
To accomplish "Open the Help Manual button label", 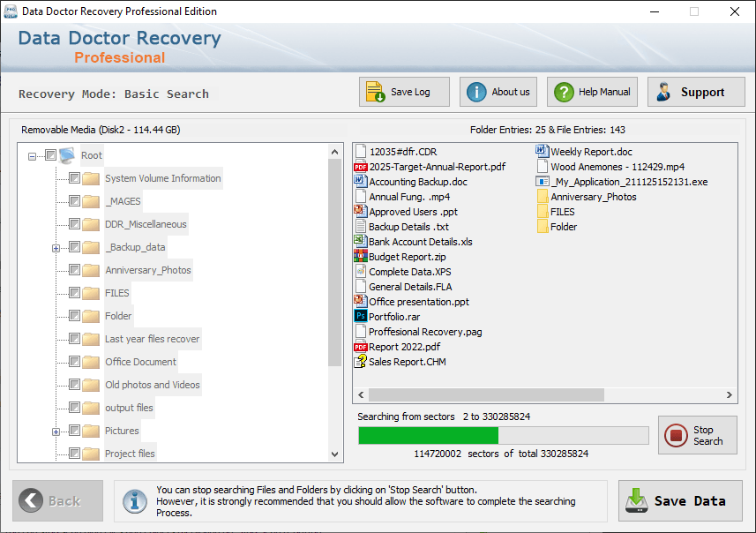I will coord(604,92).
